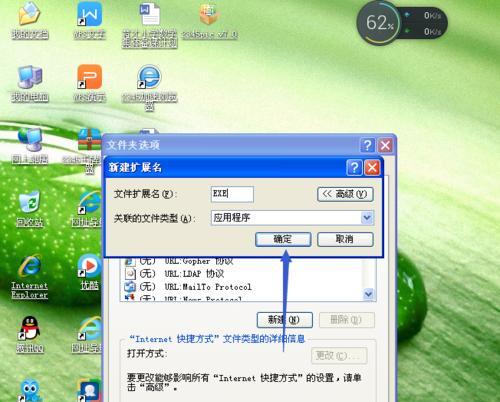Click the greyed 删除(D) button
This screenshot has height=402, width=500.
347,320
